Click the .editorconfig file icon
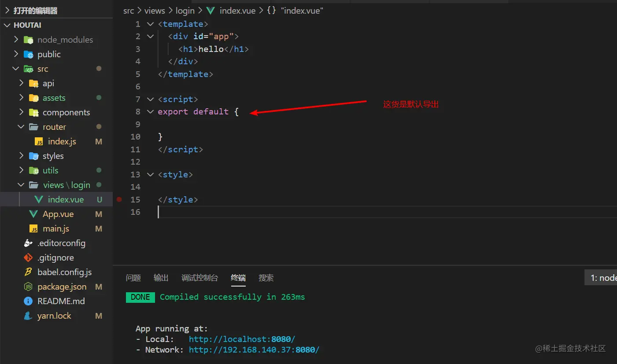The image size is (617, 364). tap(29, 243)
